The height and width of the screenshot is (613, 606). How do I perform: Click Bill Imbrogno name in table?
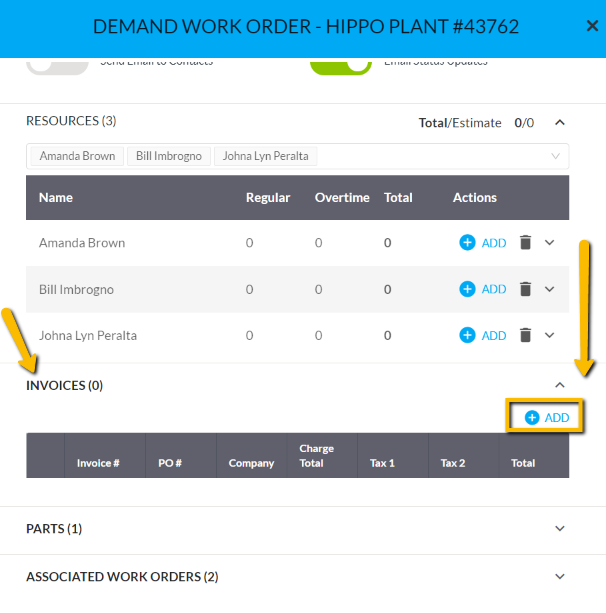[x=76, y=289]
